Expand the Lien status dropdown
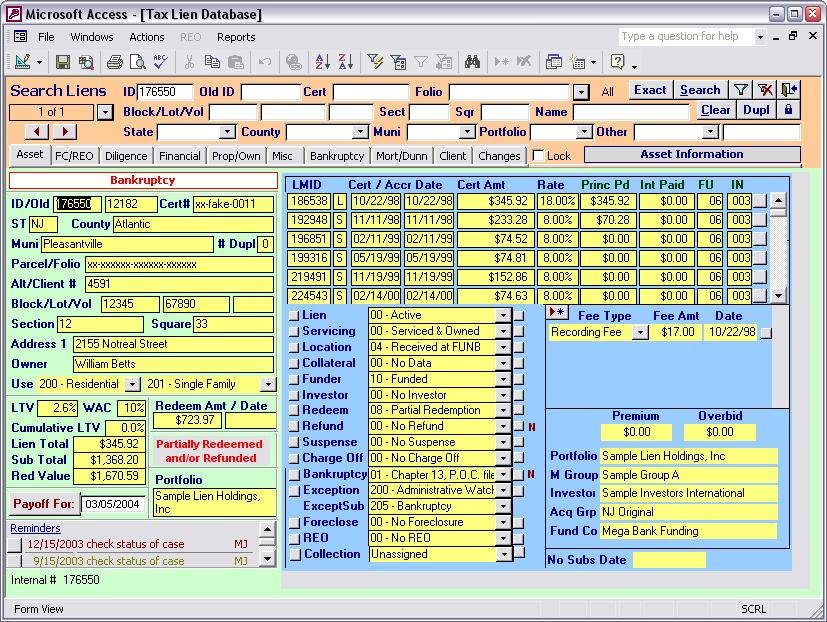This screenshot has height=622, width=827. coord(504,315)
